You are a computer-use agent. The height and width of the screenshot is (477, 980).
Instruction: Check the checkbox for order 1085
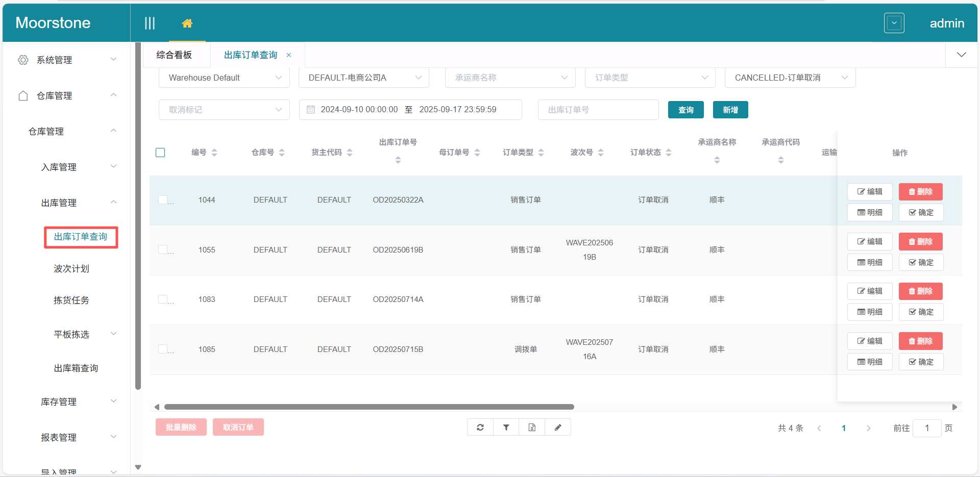pyautogui.click(x=163, y=349)
